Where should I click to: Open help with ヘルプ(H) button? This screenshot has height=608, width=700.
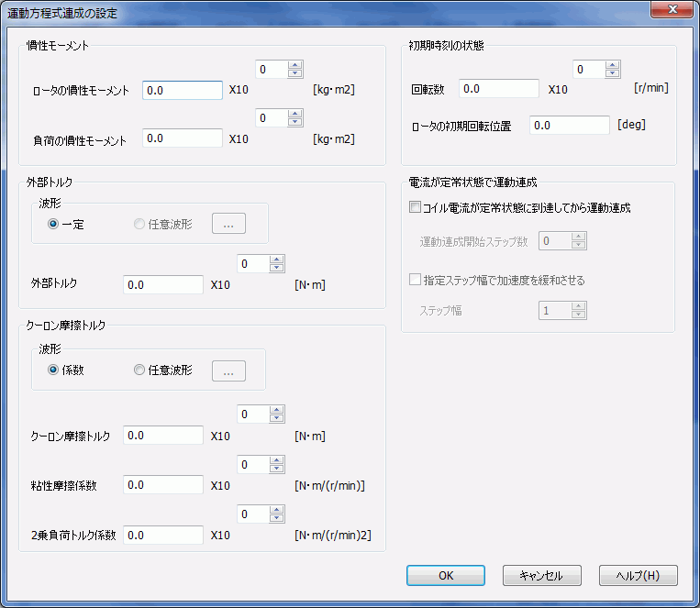point(638,576)
